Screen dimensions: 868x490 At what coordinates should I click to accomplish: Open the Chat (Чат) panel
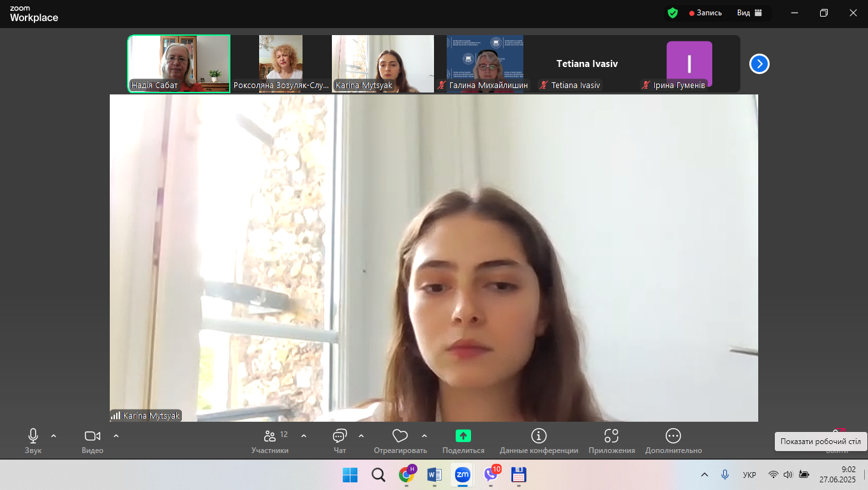pos(340,440)
